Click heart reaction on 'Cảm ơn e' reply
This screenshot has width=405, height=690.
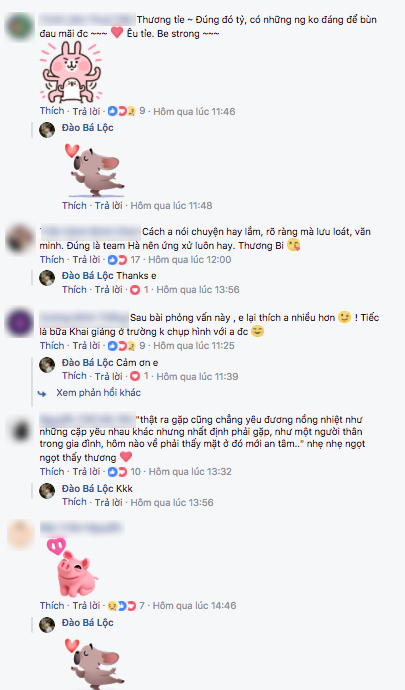[135, 376]
